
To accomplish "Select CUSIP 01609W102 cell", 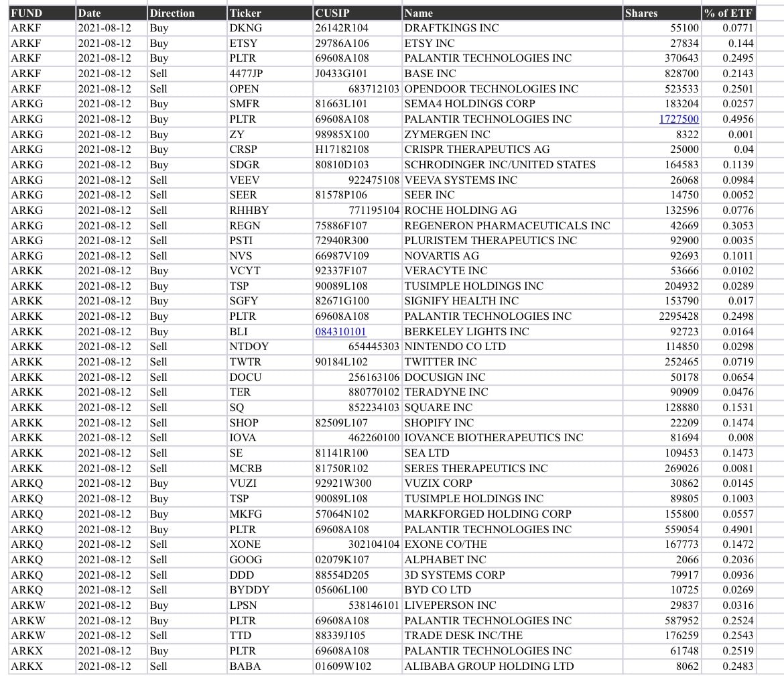I will pyautogui.click(x=358, y=666).
